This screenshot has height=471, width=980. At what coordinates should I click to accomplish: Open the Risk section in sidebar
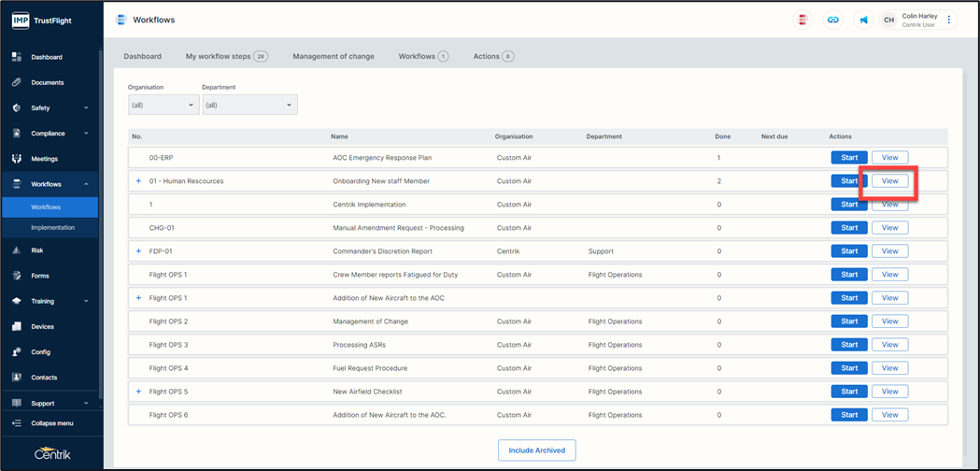click(x=37, y=250)
